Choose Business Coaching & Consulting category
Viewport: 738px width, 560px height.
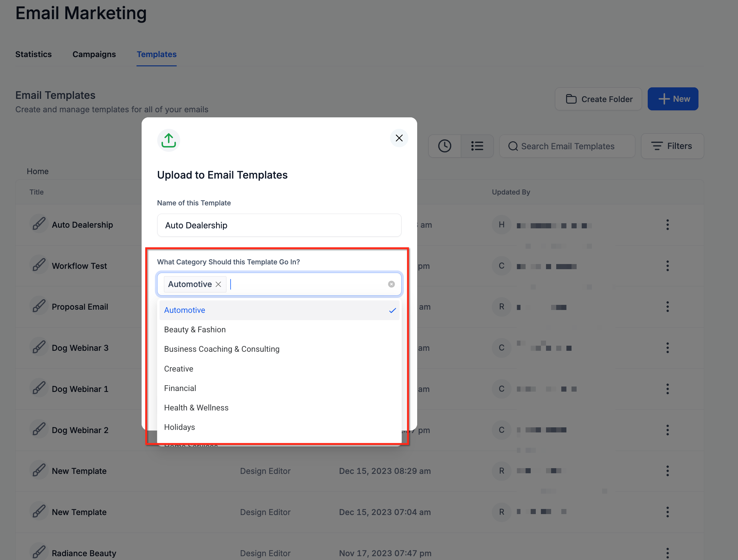click(222, 349)
